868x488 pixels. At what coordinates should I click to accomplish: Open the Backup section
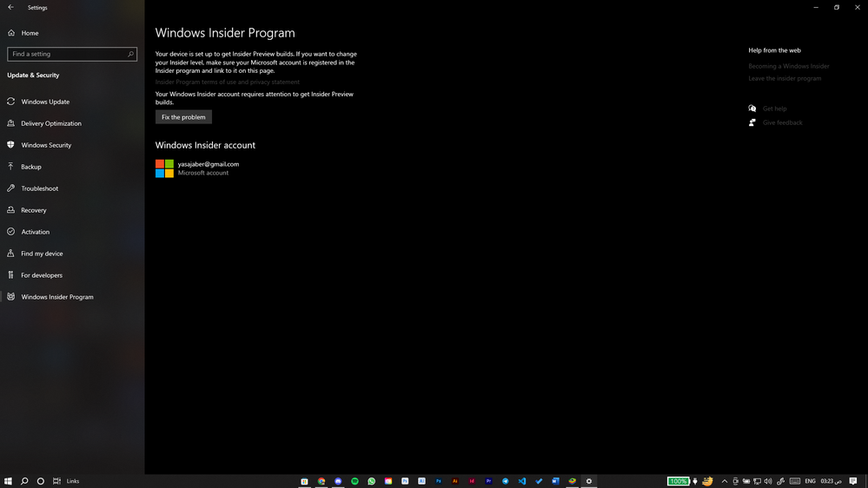(31, 167)
